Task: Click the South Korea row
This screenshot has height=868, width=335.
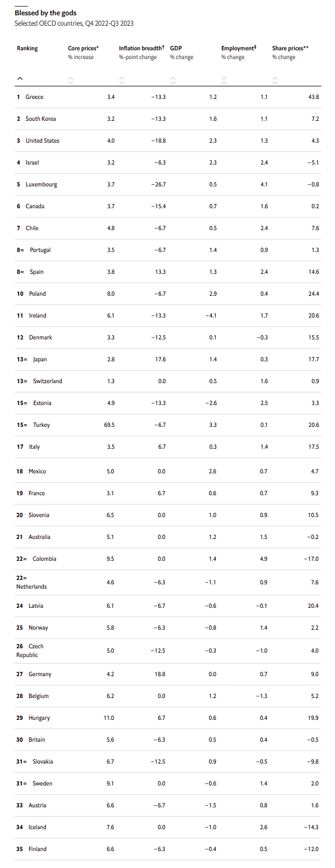Action: [168, 119]
